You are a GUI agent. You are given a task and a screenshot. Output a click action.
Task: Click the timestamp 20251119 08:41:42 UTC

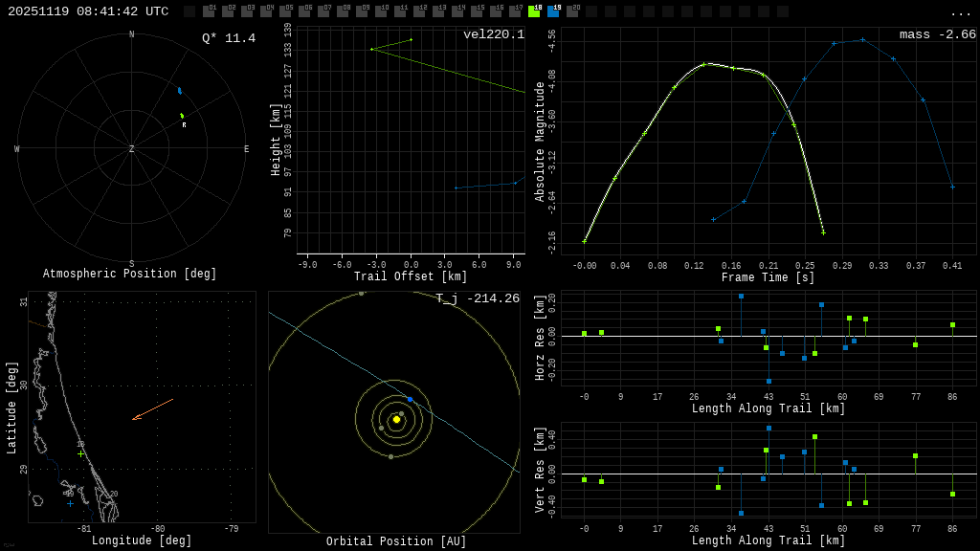click(x=88, y=11)
